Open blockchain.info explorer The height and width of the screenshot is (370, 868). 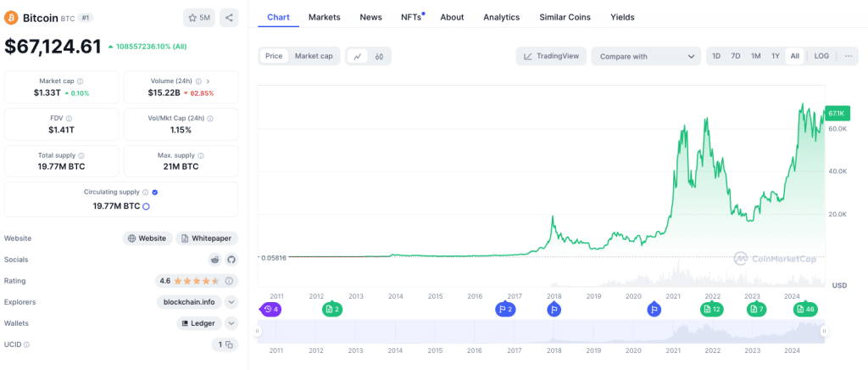[x=189, y=302]
